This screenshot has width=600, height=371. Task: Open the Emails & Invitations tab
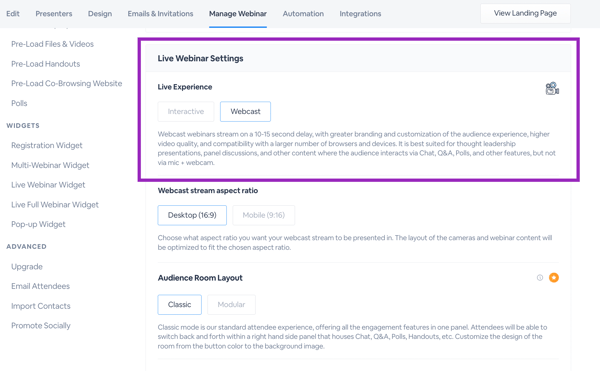pyautogui.click(x=160, y=14)
